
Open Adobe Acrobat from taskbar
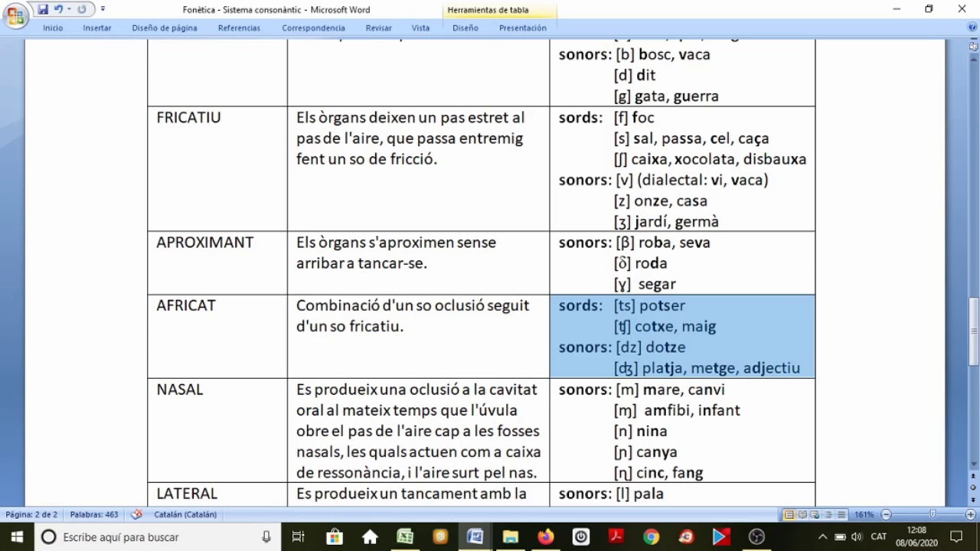(x=616, y=536)
